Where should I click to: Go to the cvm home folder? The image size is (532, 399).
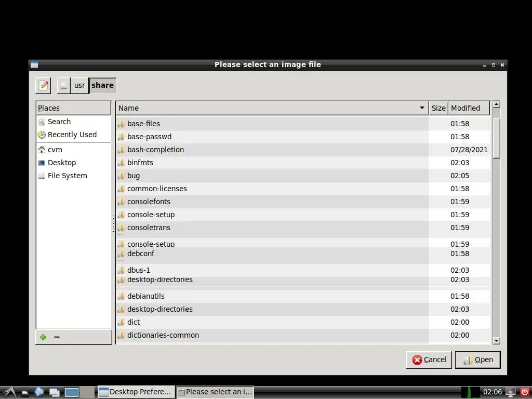[x=74, y=150]
